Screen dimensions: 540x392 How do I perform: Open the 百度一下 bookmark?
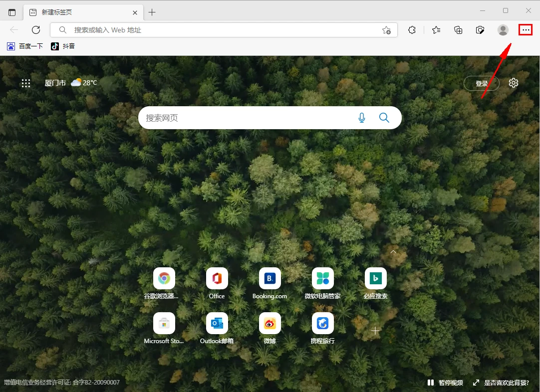[25, 46]
